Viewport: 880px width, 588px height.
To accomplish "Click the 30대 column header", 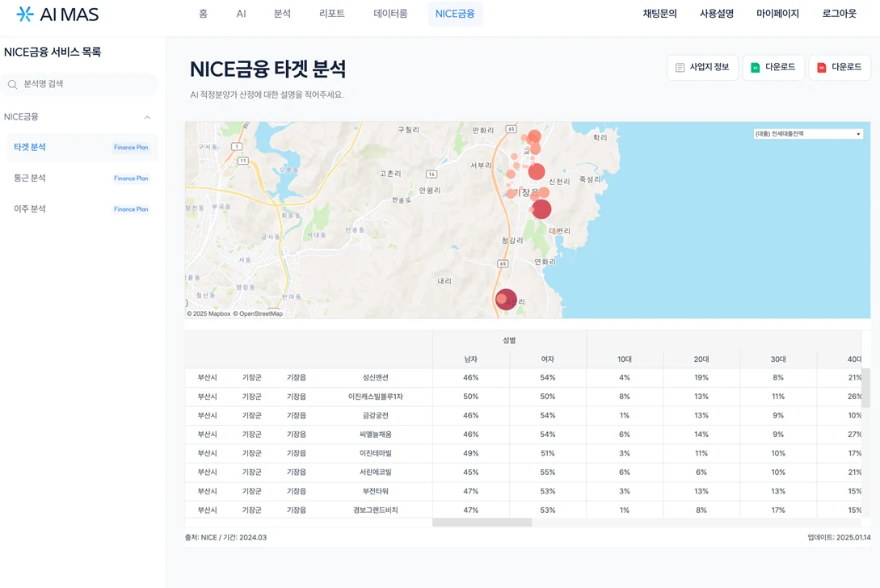I will point(778,359).
